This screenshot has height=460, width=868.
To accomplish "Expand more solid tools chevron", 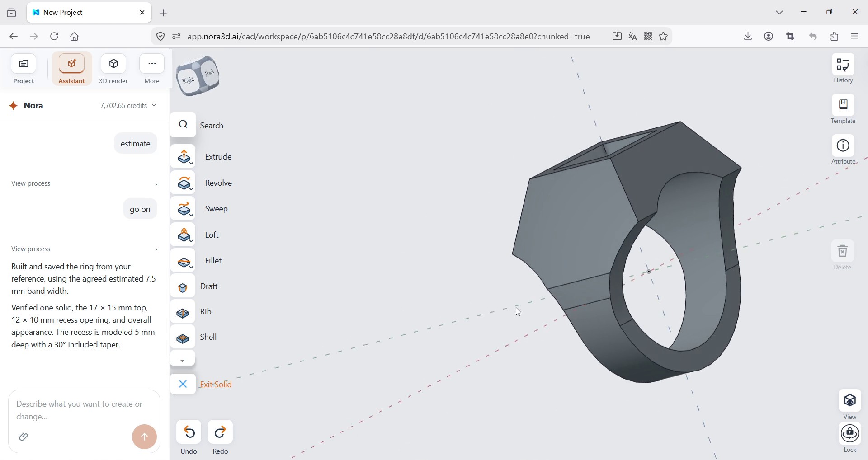I will 183,360.
